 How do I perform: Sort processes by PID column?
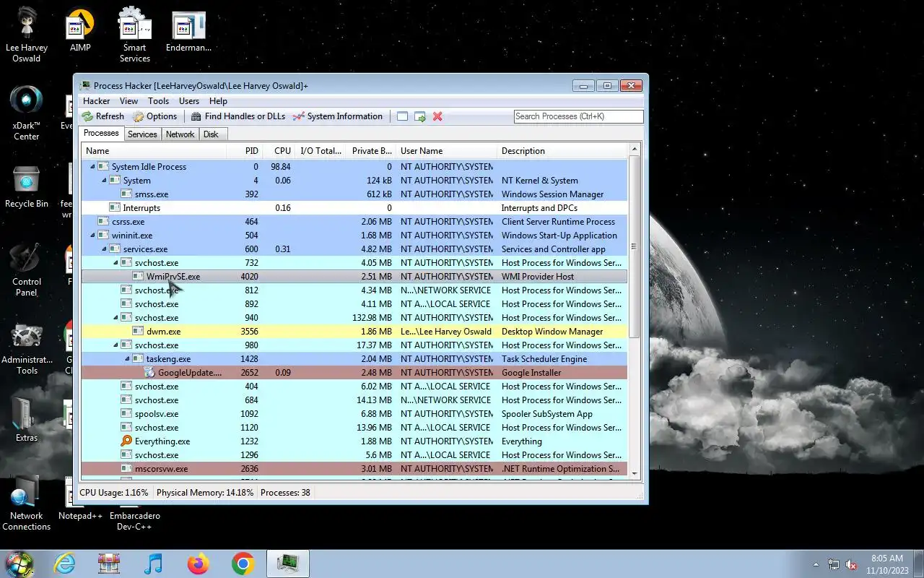click(244, 151)
